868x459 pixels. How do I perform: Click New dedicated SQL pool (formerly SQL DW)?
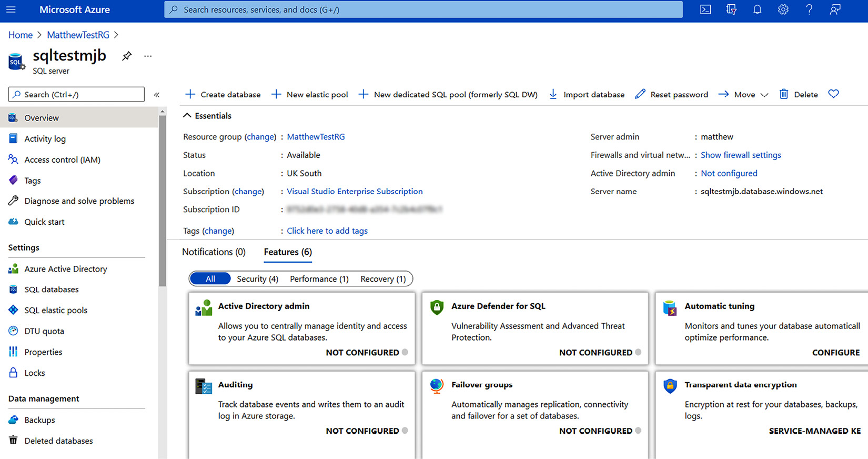click(x=448, y=94)
